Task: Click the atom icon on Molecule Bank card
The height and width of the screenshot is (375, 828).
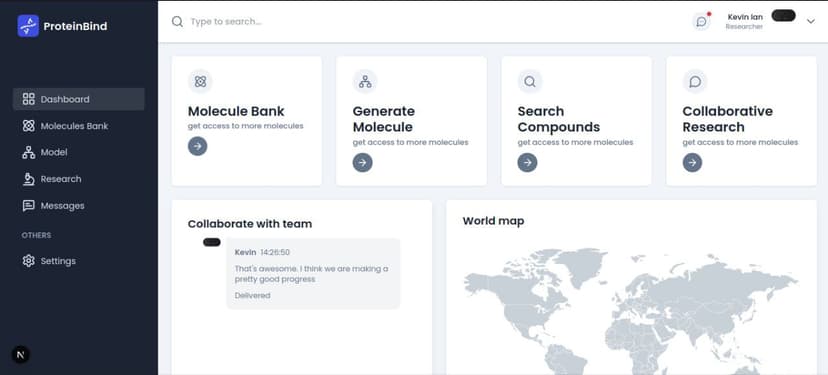Action: pos(200,81)
